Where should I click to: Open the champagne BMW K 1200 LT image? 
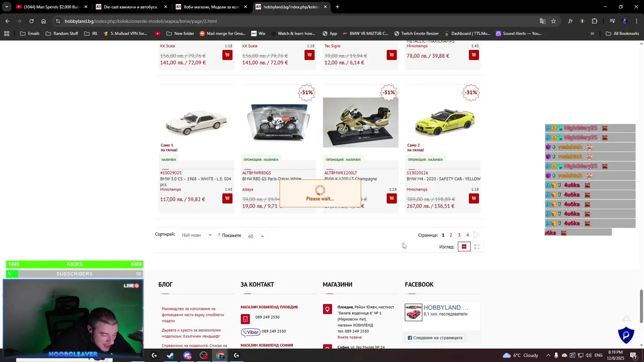pyautogui.click(x=360, y=122)
